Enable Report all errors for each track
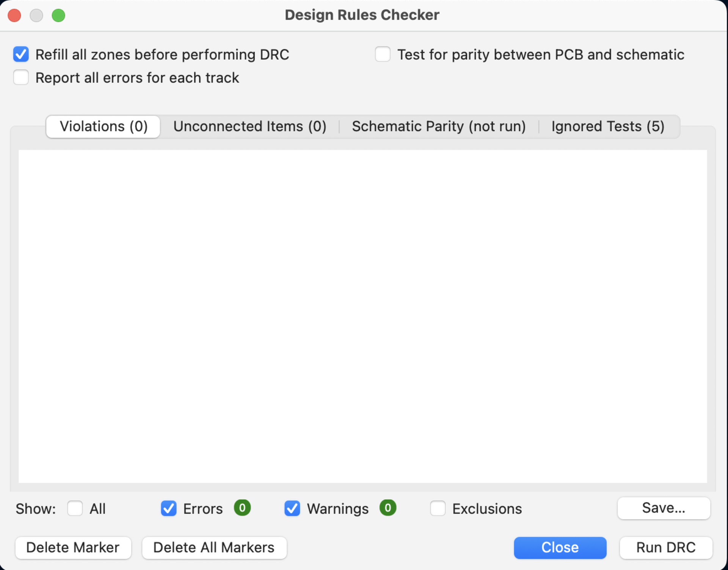The height and width of the screenshot is (570, 728). [x=21, y=78]
